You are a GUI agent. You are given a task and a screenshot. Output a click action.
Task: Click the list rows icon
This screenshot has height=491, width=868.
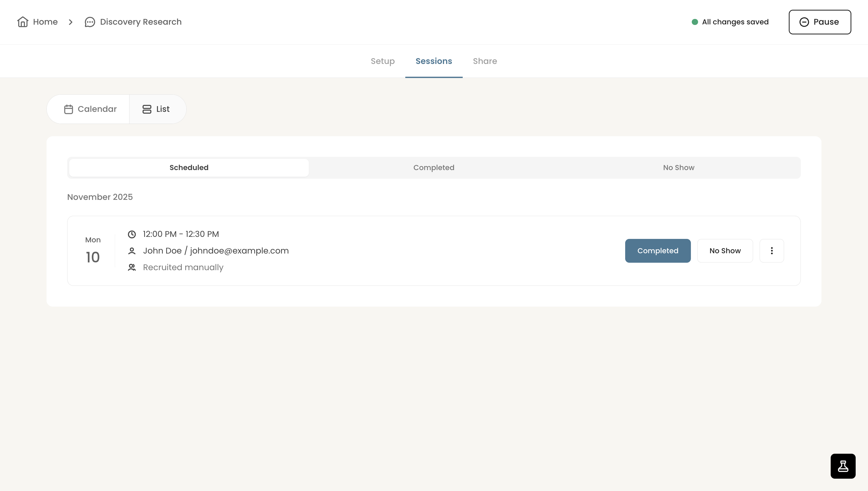coord(147,109)
